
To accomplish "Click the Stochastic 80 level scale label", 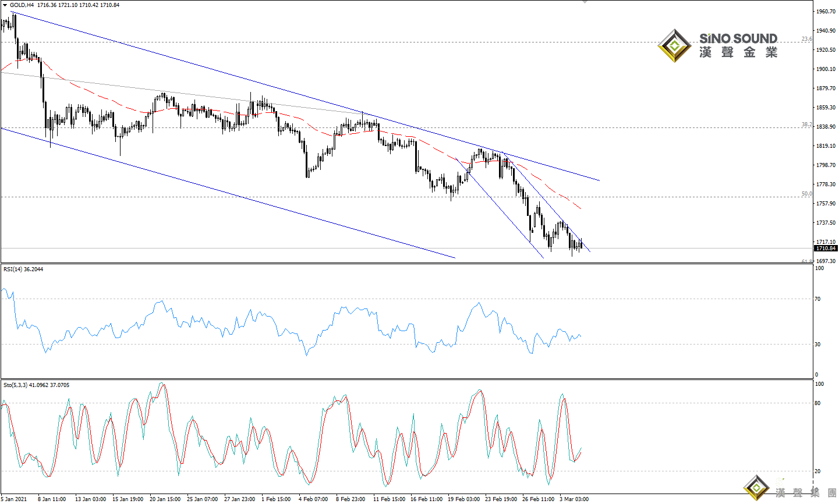I will (818, 403).
